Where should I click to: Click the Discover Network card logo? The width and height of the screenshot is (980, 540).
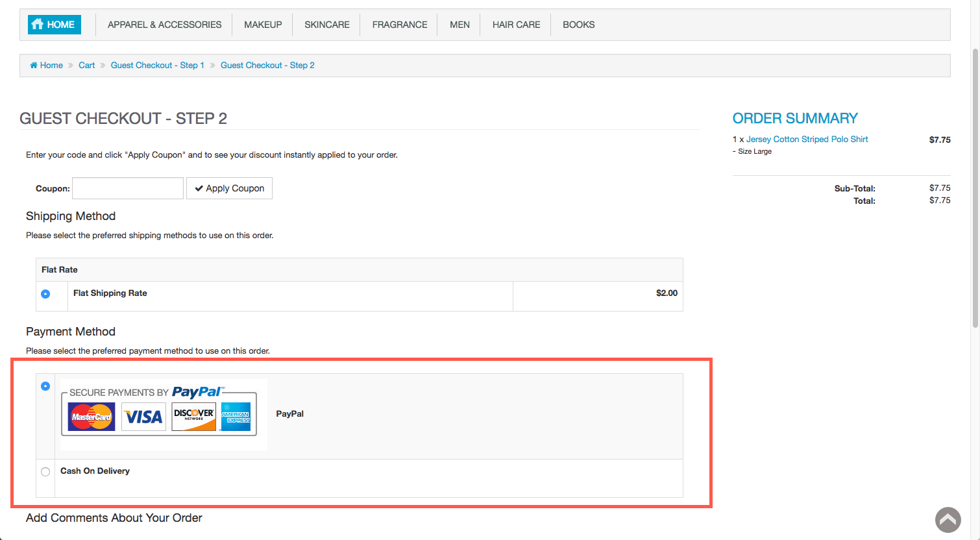(194, 417)
